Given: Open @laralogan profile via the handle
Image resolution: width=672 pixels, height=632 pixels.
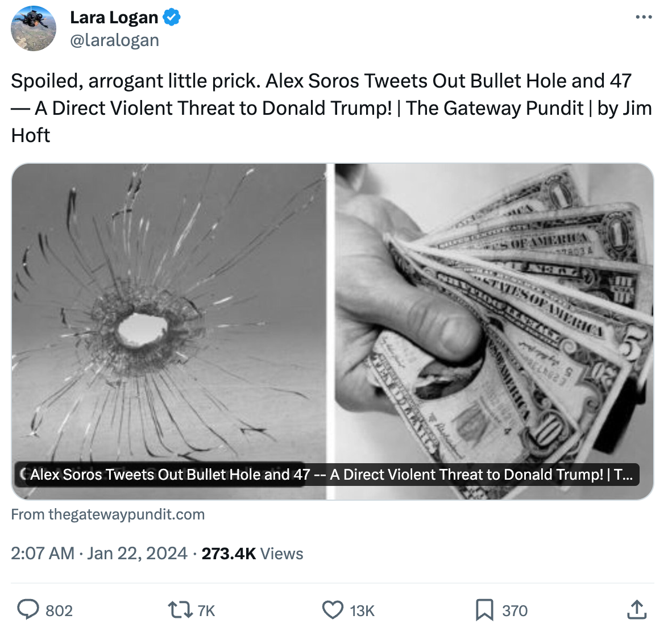Looking at the screenshot, I should 114,40.
